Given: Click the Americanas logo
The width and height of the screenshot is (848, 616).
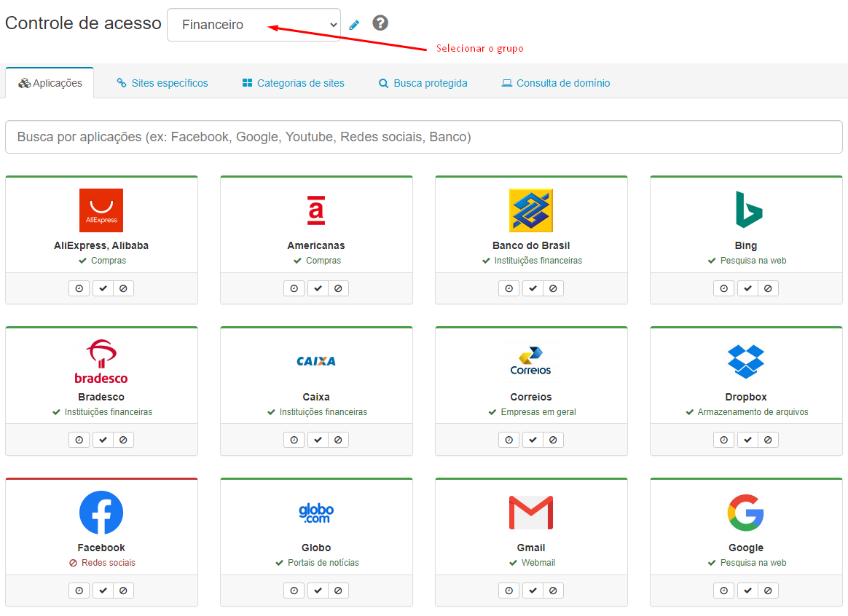Looking at the screenshot, I should [x=316, y=210].
